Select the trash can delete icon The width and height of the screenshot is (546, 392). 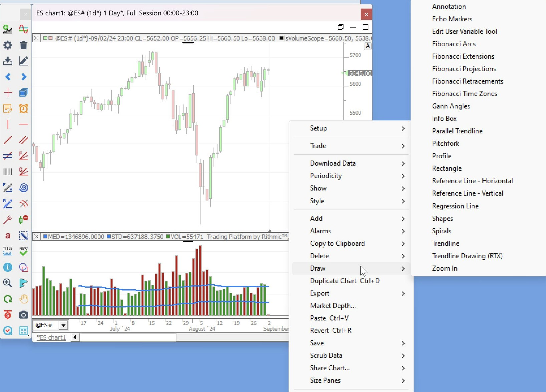tap(23, 45)
